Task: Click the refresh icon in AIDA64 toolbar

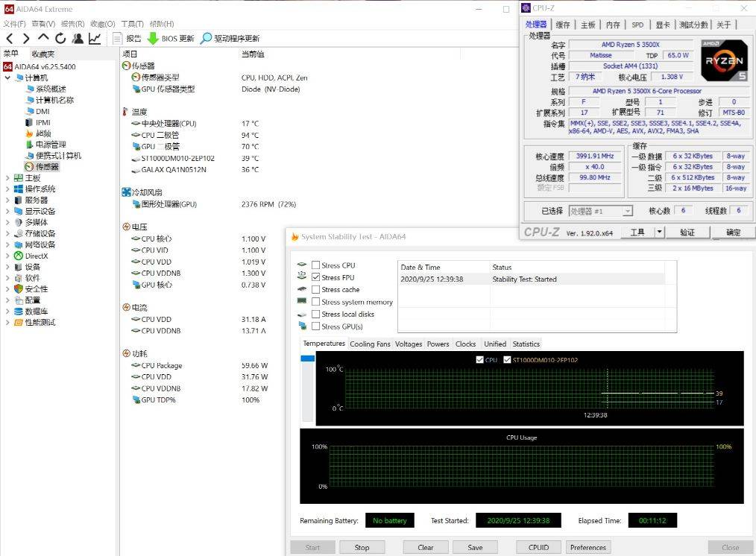Action: [60, 39]
